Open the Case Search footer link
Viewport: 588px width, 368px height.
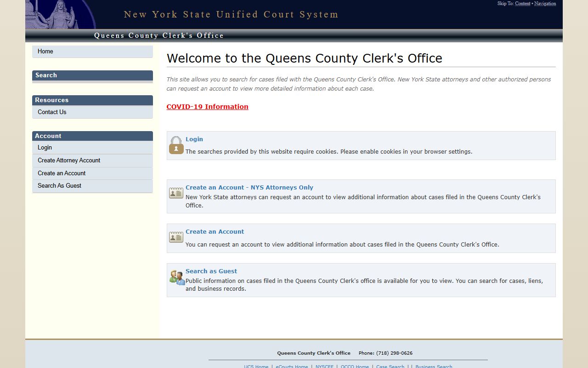coord(390,367)
